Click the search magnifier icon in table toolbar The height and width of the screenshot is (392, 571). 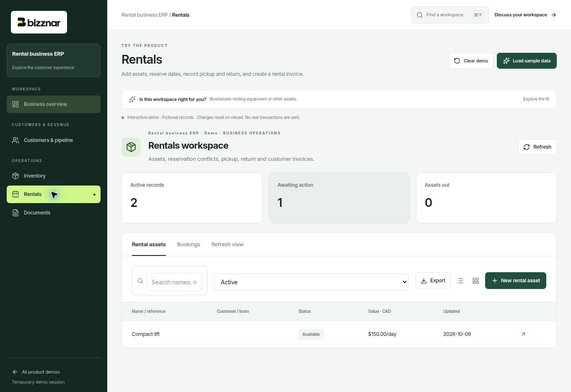click(140, 281)
